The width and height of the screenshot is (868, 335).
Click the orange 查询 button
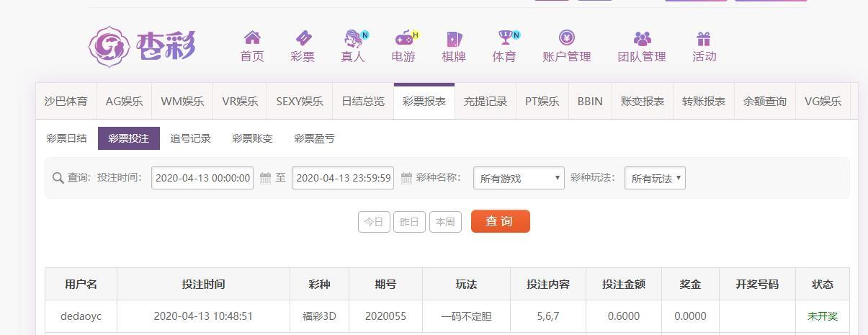pos(500,221)
